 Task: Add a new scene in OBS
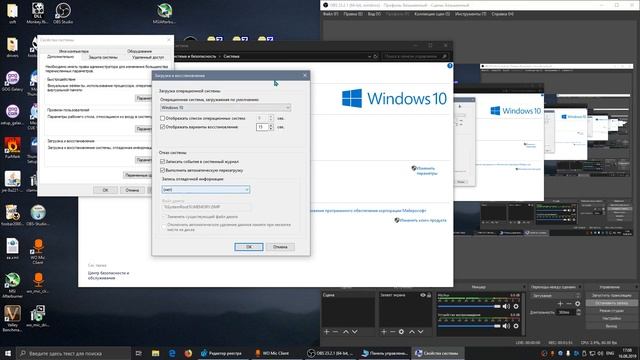(327, 332)
